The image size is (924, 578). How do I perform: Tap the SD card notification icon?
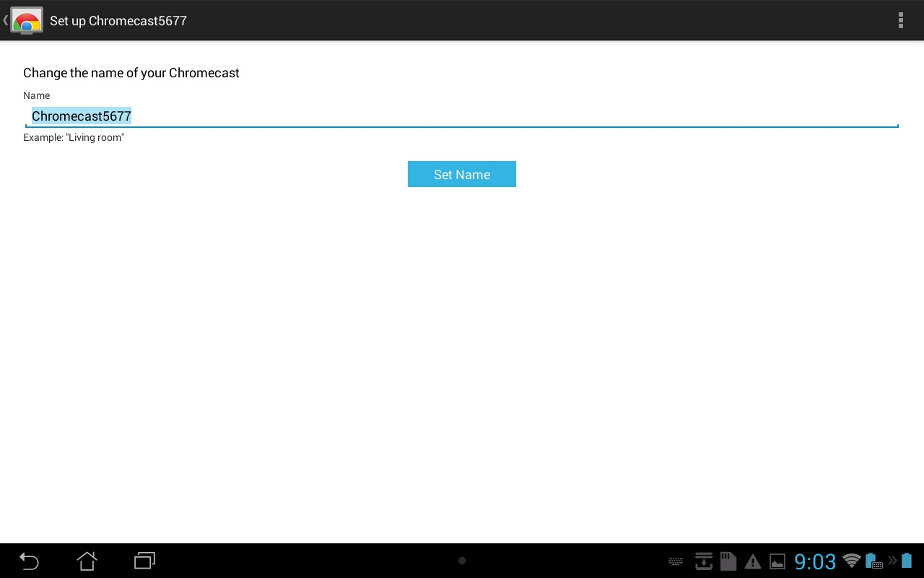(x=728, y=561)
